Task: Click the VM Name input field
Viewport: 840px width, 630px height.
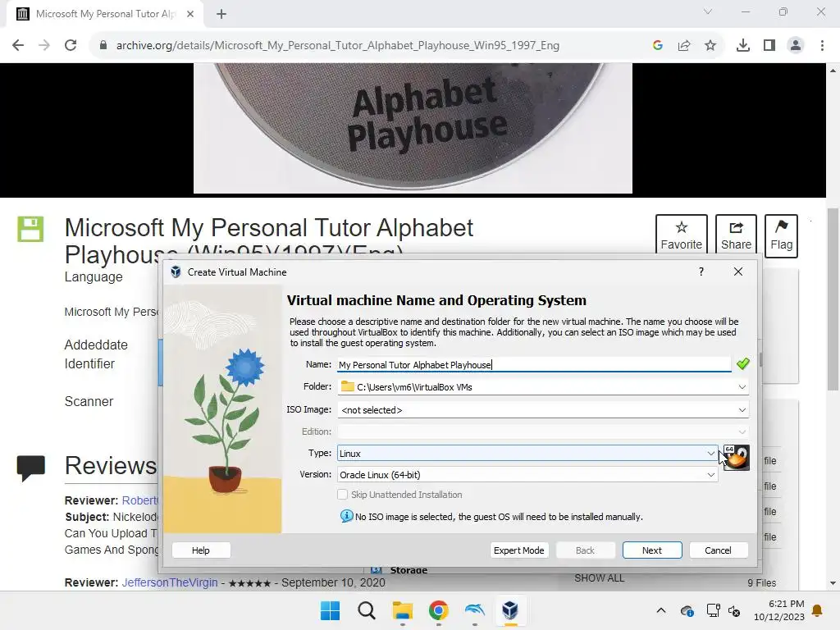Action: point(533,365)
